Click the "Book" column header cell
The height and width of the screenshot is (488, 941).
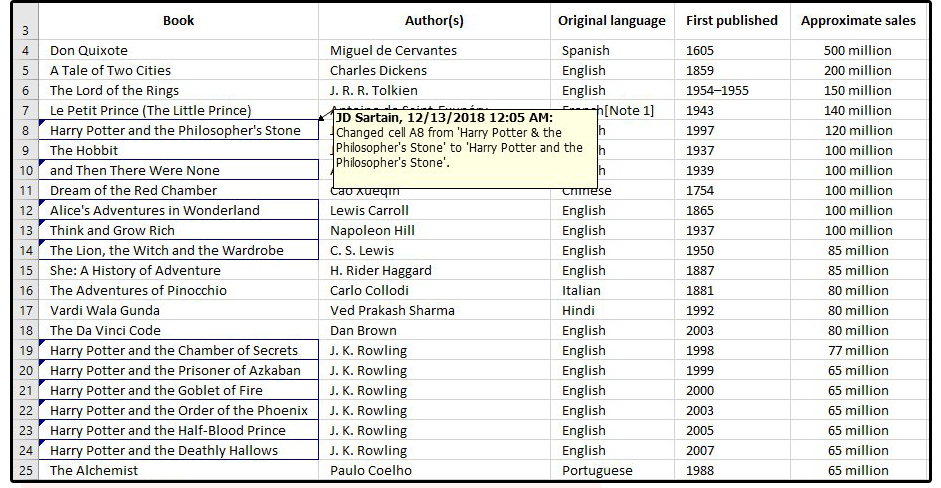(178, 21)
